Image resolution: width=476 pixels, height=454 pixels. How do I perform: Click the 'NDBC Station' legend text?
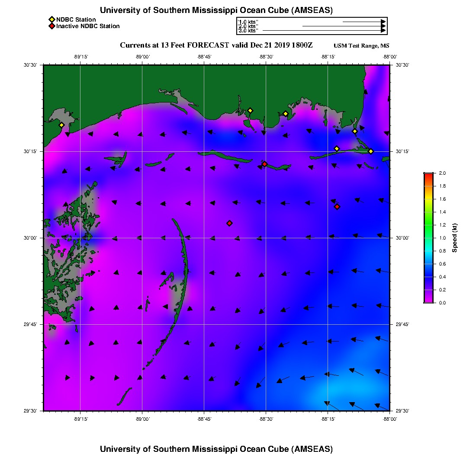[x=76, y=20]
